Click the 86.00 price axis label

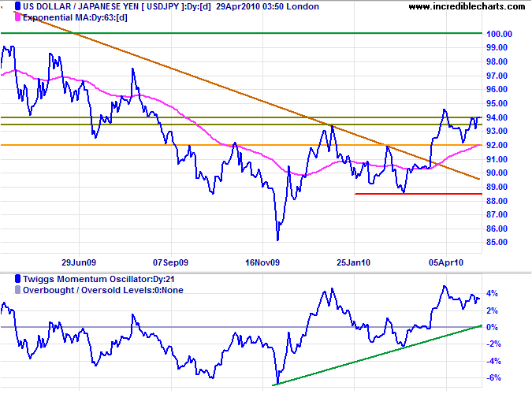pyautogui.click(x=497, y=229)
